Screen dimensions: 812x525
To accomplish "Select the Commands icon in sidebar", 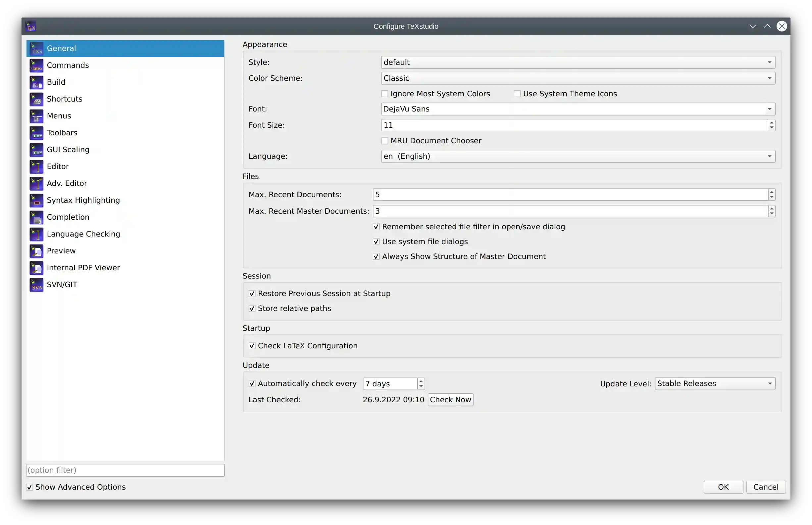I will (36, 65).
